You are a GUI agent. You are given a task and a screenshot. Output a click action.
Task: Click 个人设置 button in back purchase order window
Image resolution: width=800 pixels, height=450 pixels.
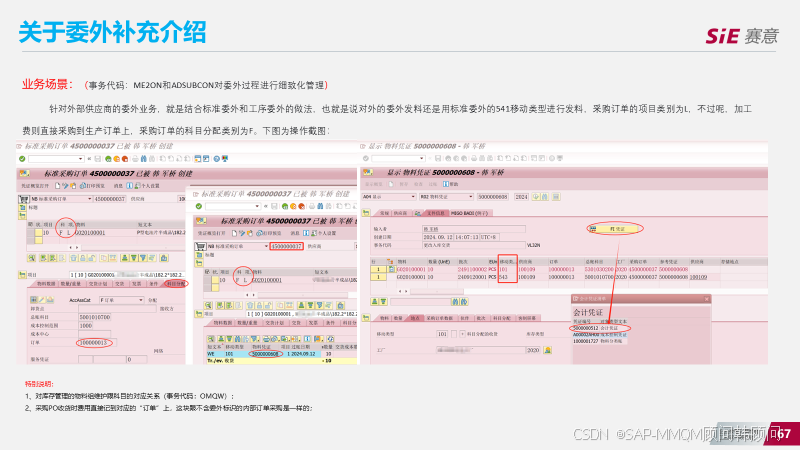pyautogui.click(x=147, y=186)
